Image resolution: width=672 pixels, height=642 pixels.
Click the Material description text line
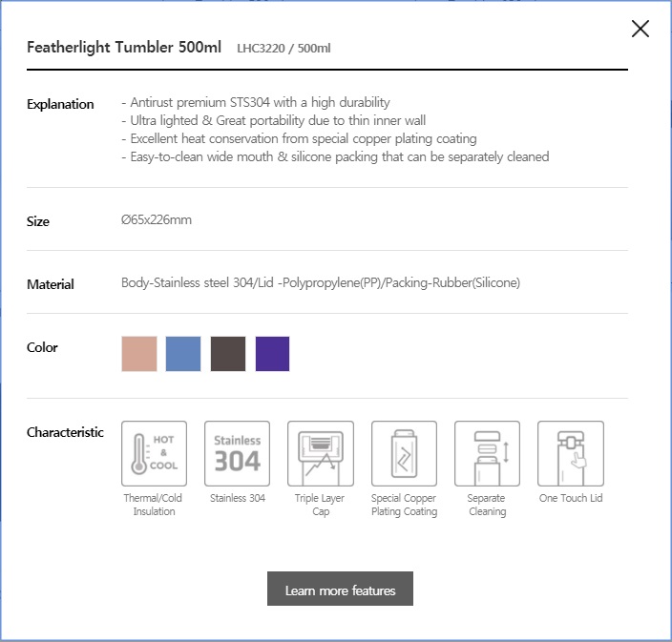point(321,282)
